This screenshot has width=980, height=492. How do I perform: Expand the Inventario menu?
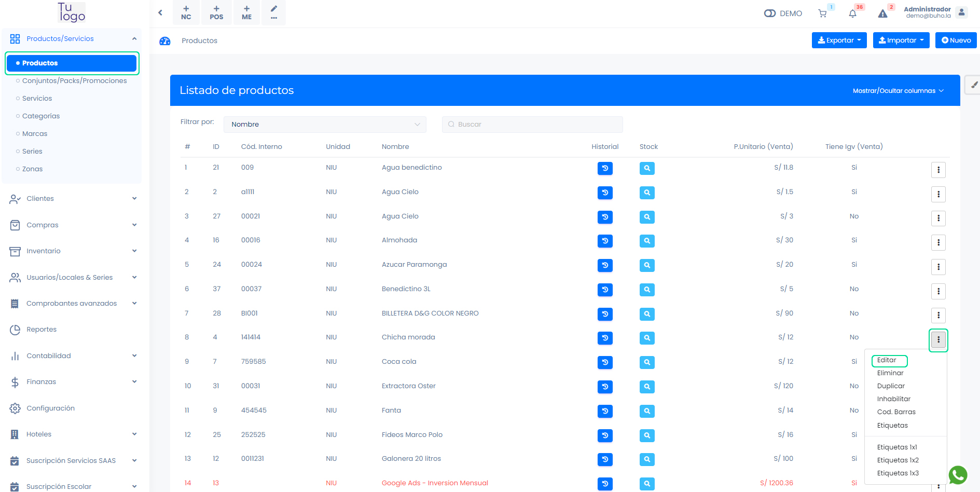[72, 251]
